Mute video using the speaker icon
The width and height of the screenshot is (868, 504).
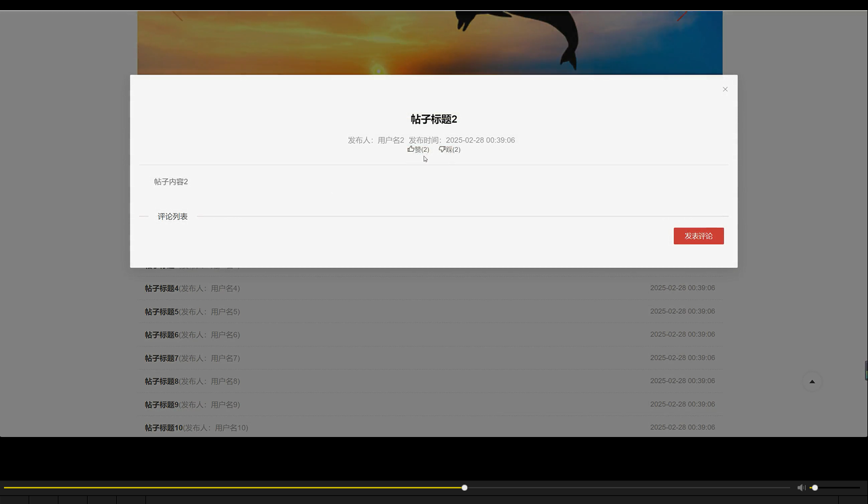click(x=801, y=487)
